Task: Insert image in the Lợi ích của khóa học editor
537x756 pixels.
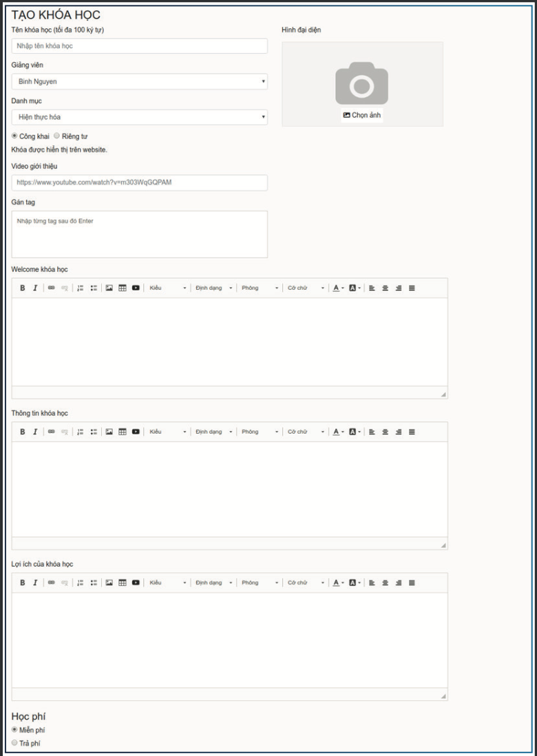Action: (109, 582)
